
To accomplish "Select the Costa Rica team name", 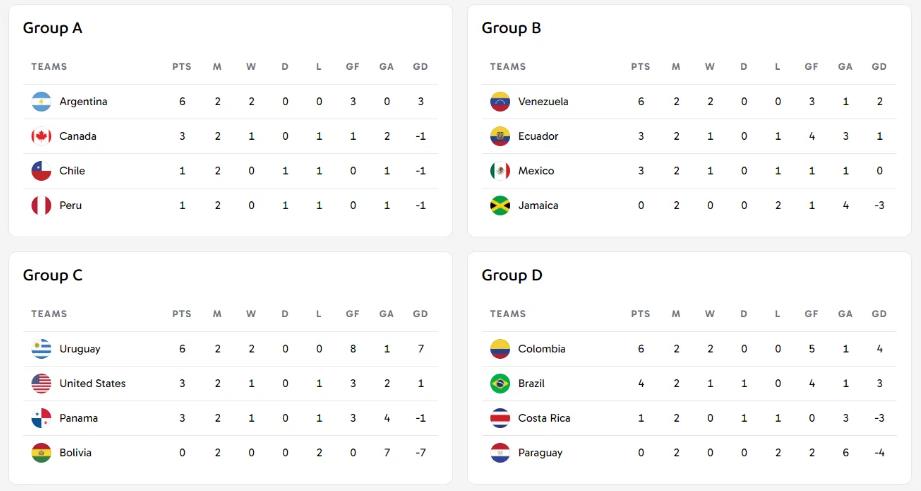I will click(544, 418).
